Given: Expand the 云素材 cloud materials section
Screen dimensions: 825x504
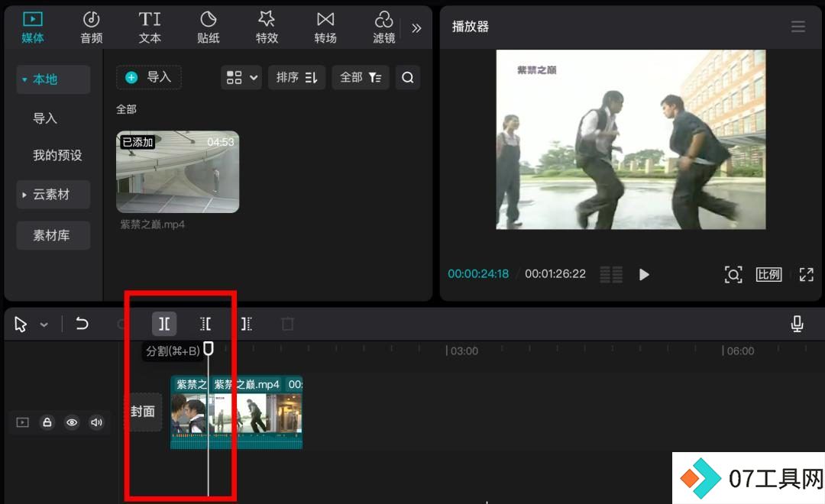Looking at the screenshot, I should tap(53, 195).
